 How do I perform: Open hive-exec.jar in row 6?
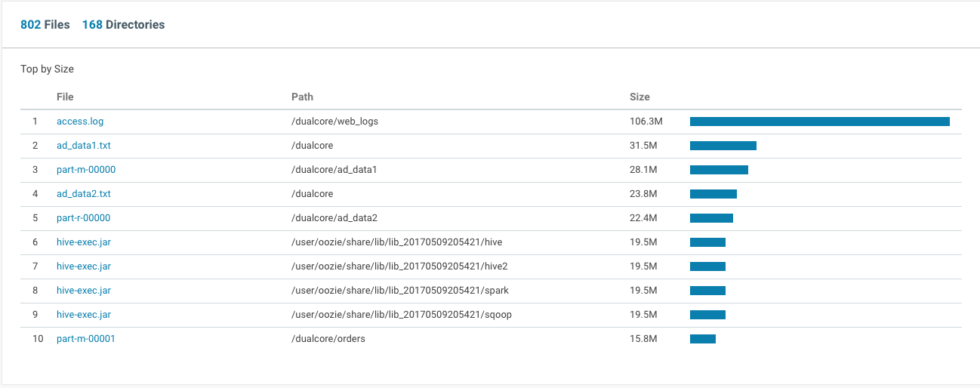pos(83,242)
